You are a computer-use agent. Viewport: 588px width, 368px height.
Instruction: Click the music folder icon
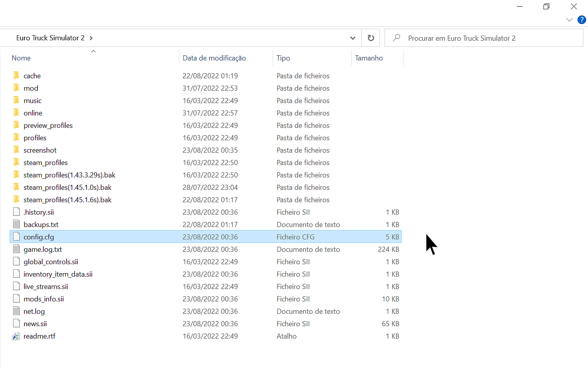(x=16, y=100)
